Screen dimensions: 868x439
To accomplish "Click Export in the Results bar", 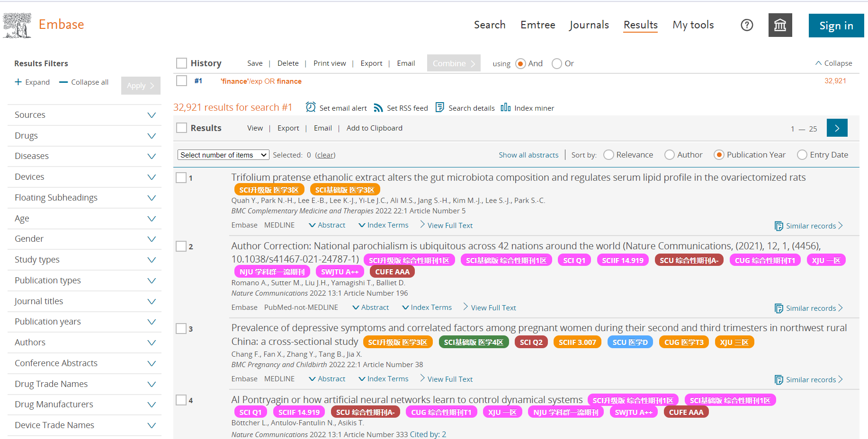I will click(x=288, y=128).
